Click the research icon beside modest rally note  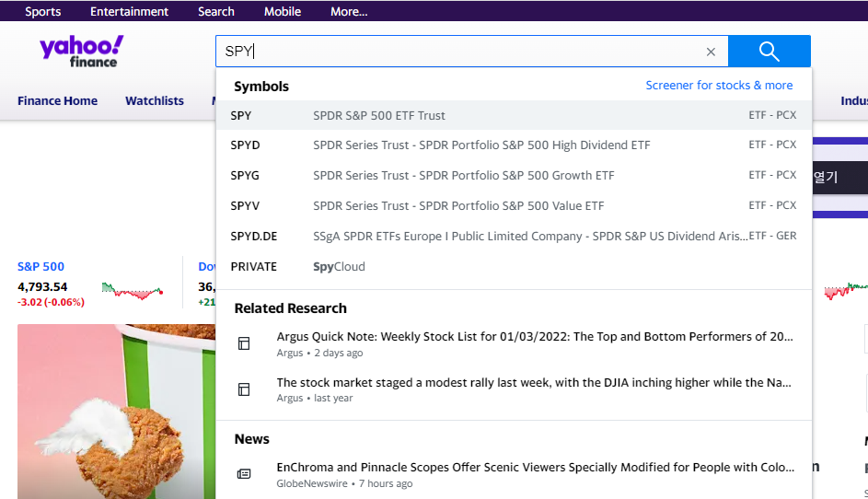(x=244, y=389)
